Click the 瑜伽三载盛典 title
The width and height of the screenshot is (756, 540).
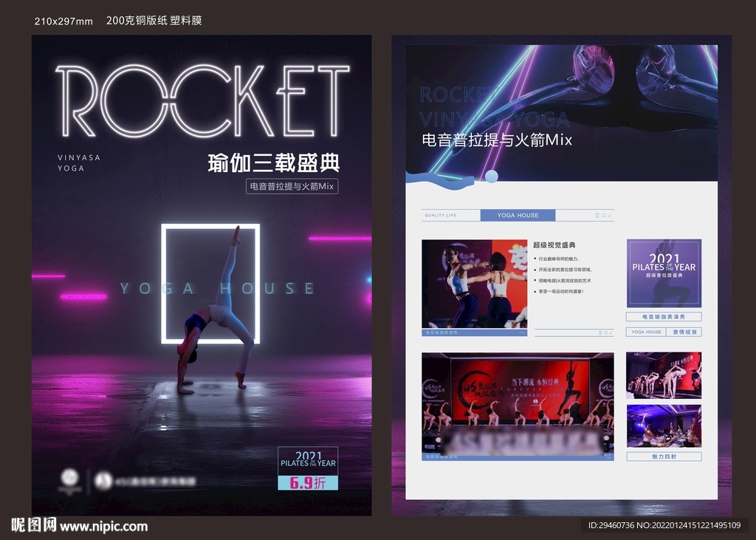click(x=273, y=163)
